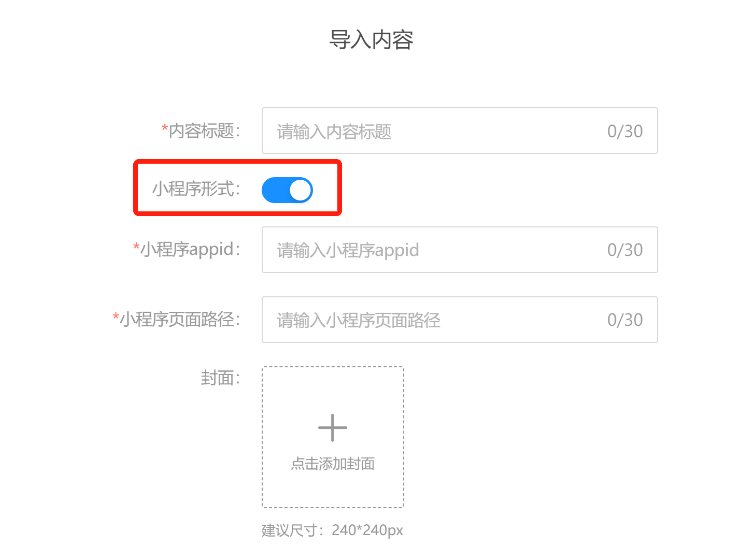Click the 点击添加封面 text
The height and width of the screenshot is (560, 755).
[x=333, y=463]
